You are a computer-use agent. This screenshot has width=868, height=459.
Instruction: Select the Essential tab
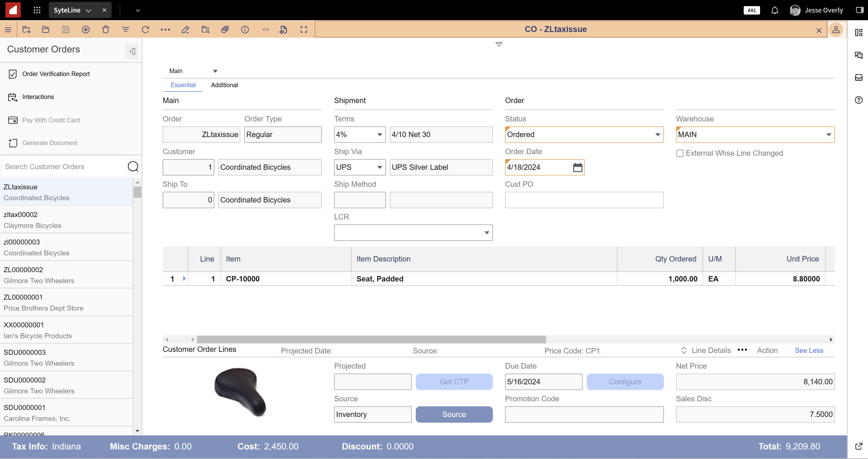pyautogui.click(x=183, y=85)
